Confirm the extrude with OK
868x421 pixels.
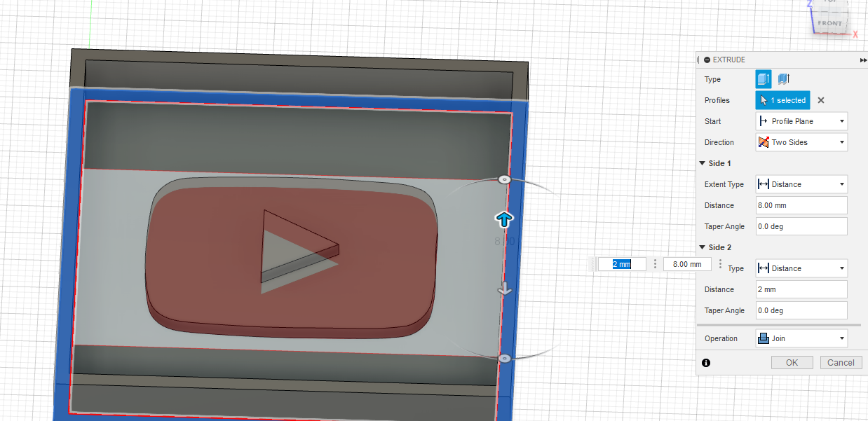(792, 362)
